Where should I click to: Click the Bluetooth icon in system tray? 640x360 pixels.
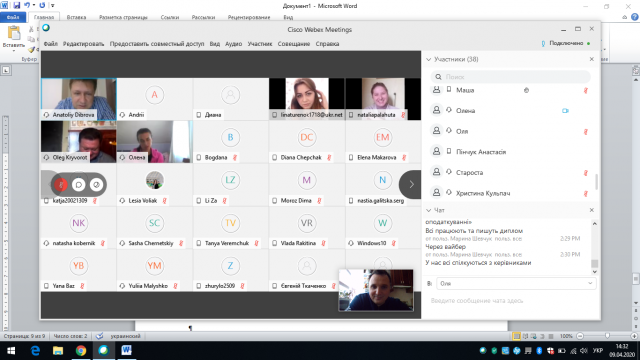[x=539, y=351]
